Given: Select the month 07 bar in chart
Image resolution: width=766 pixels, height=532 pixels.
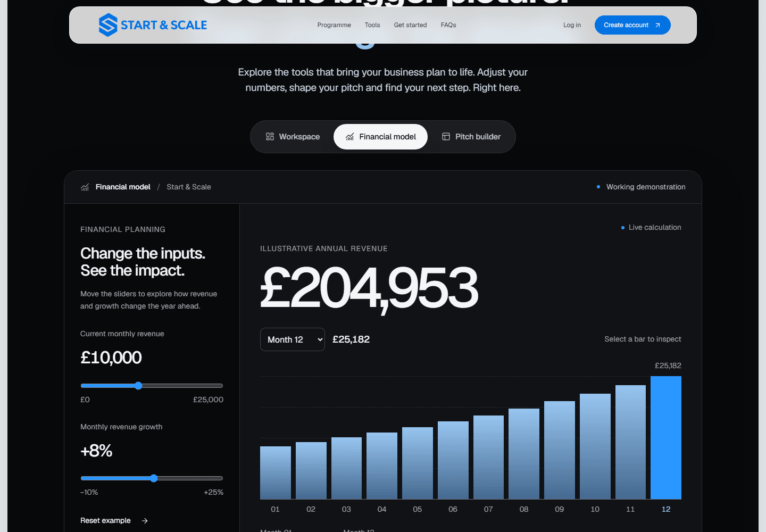Looking at the screenshot, I should click(488, 457).
